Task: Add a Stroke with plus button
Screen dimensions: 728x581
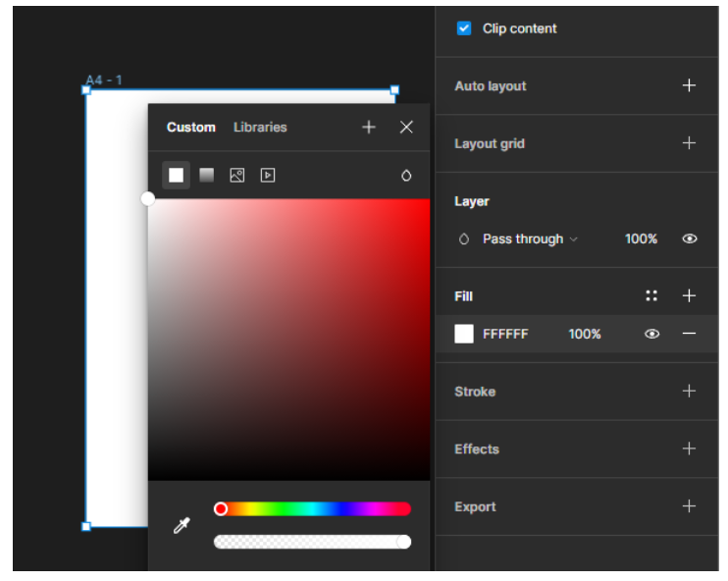Action: (x=689, y=391)
